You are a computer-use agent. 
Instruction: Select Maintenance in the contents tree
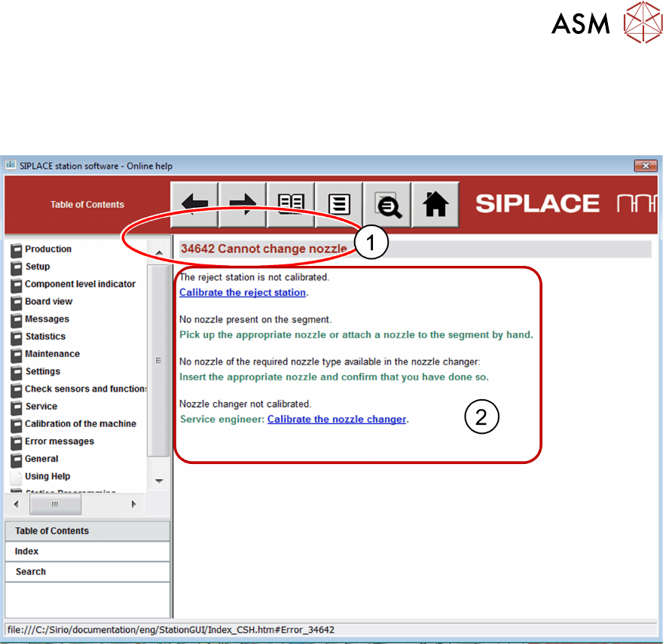point(53,354)
